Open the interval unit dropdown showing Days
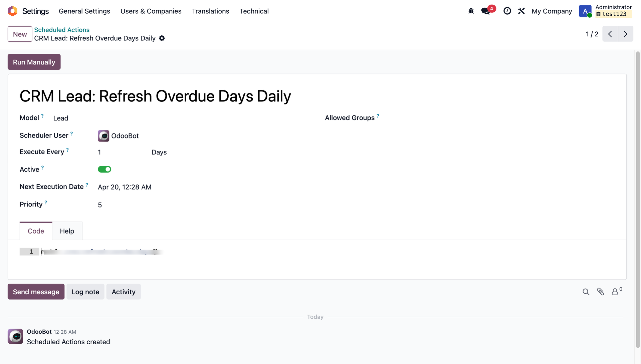This screenshot has height=364, width=641. 159,152
